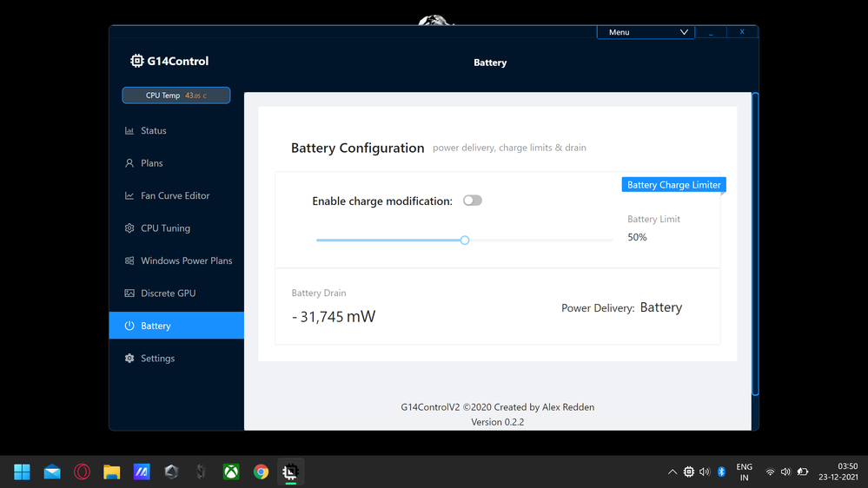Click the CPU Temp button
This screenshot has height=488, width=868.
click(x=176, y=96)
